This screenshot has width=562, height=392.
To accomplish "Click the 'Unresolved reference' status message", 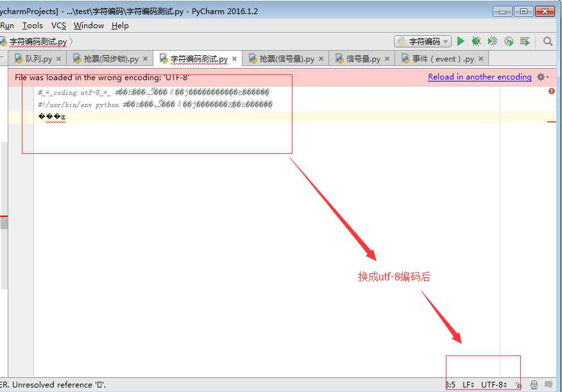I will (x=53, y=384).
